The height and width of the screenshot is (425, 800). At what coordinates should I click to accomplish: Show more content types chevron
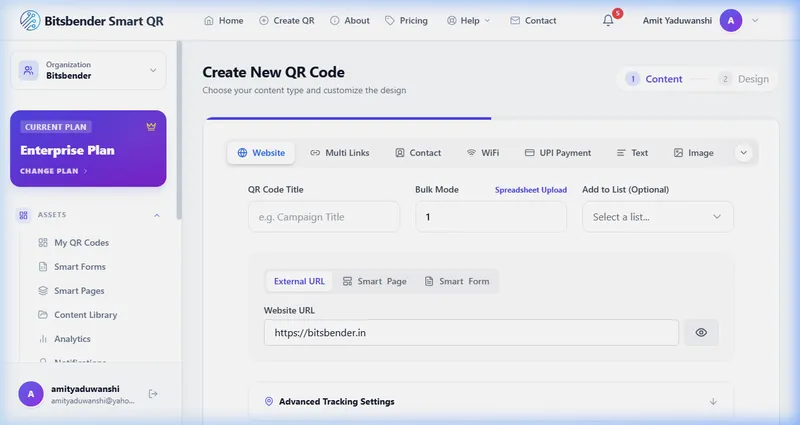[743, 153]
